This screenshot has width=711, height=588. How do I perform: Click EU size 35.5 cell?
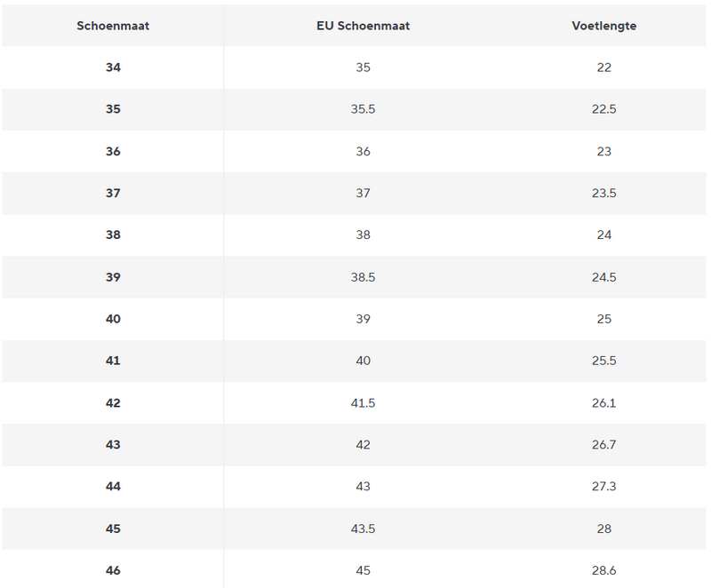pos(362,109)
